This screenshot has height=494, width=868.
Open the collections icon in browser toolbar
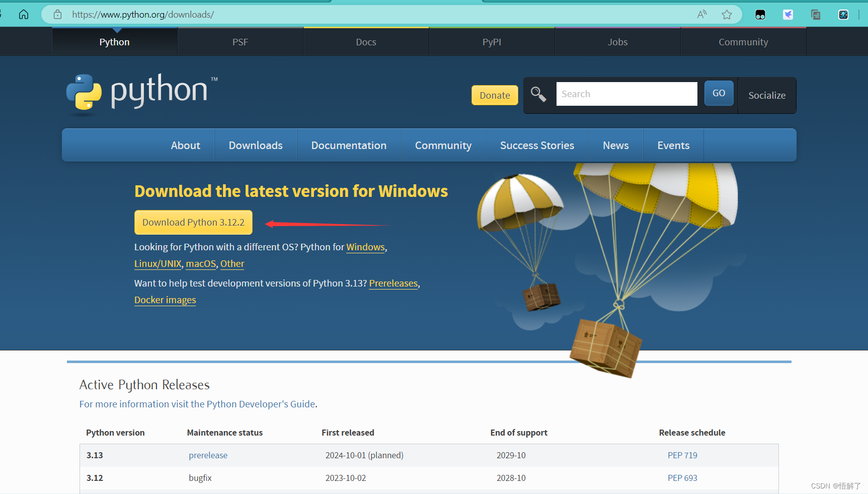(816, 15)
